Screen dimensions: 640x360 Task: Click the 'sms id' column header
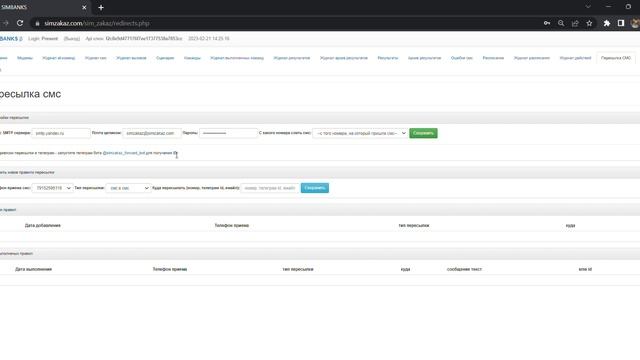tap(585, 269)
